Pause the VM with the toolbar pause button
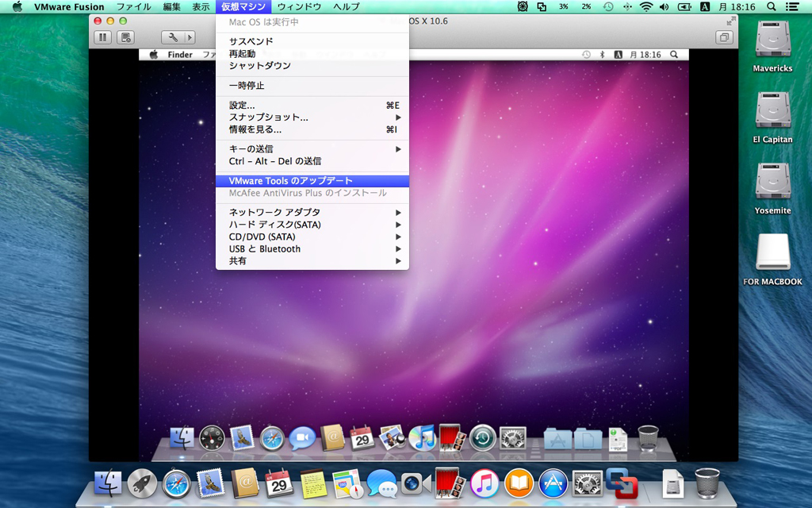Image resolution: width=812 pixels, height=508 pixels. click(102, 37)
